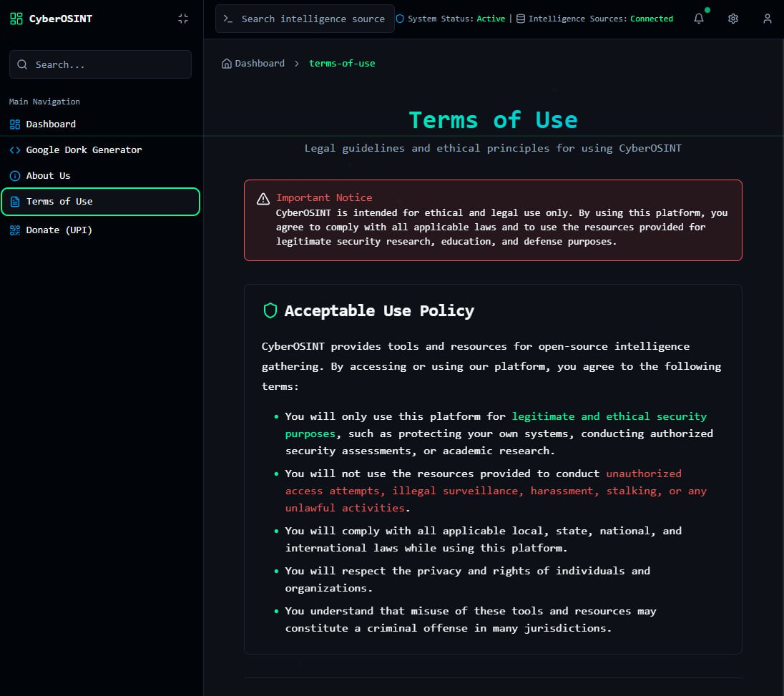Click the red 'unauthorized' highlighted text
The height and width of the screenshot is (696, 784).
coord(644,474)
